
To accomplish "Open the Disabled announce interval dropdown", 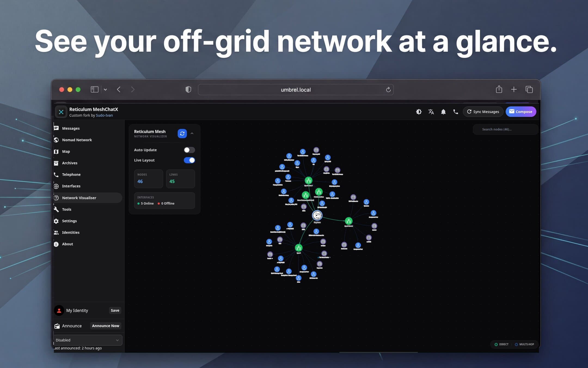I will 87,340.
